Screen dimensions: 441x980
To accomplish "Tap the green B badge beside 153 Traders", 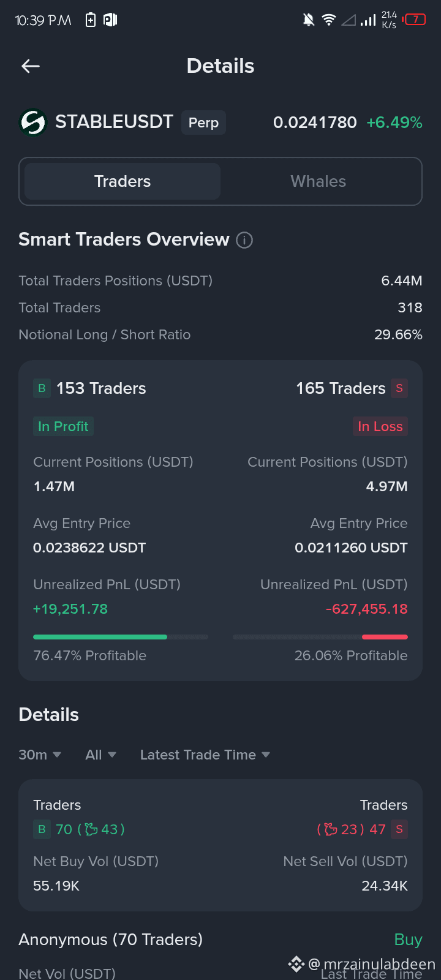I will (42, 388).
